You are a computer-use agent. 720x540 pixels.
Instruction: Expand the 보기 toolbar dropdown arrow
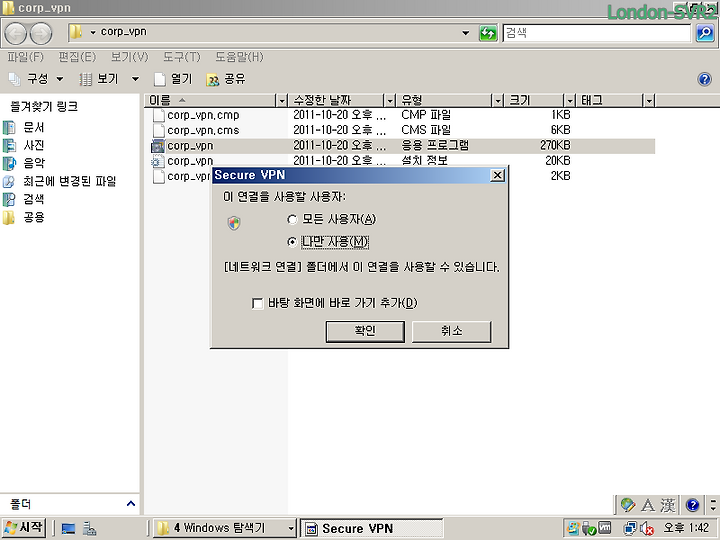coord(135,79)
